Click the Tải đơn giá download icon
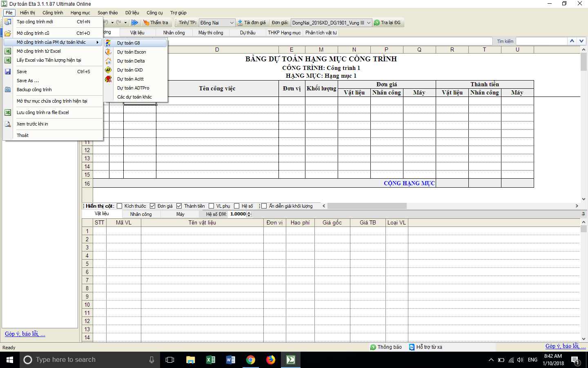The image size is (588, 368). click(240, 22)
